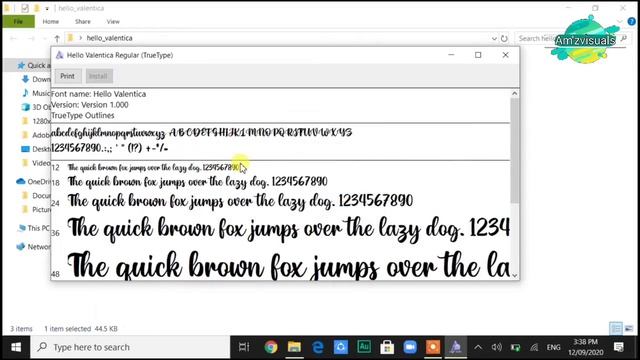Viewport: 640px width, 360px height.
Task: Click the Print button in font viewer
Action: coord(68,76)
